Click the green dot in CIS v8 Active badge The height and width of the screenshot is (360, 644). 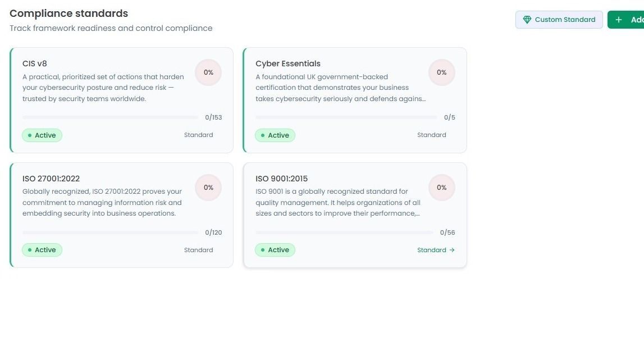[30, 135]
